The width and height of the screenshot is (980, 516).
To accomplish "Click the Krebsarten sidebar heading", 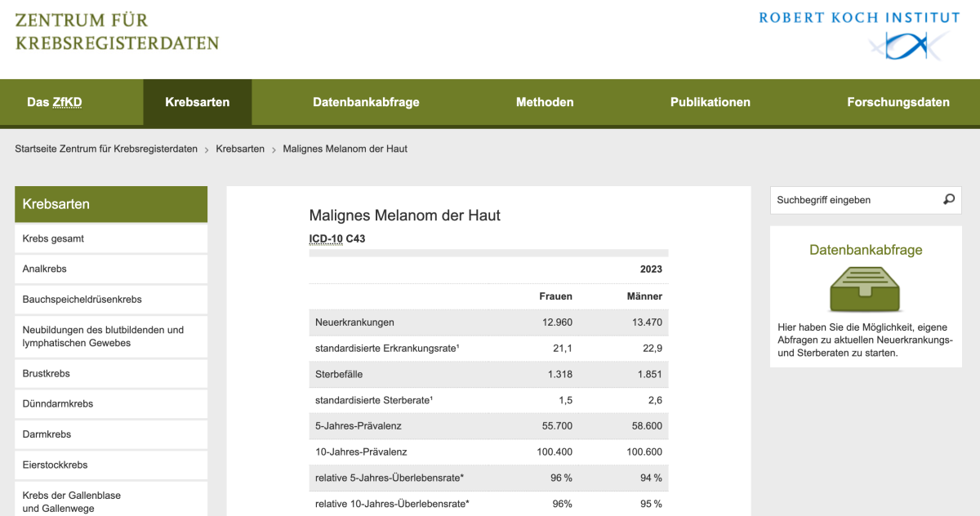I will pyautogui.click(x=111, y=204).
